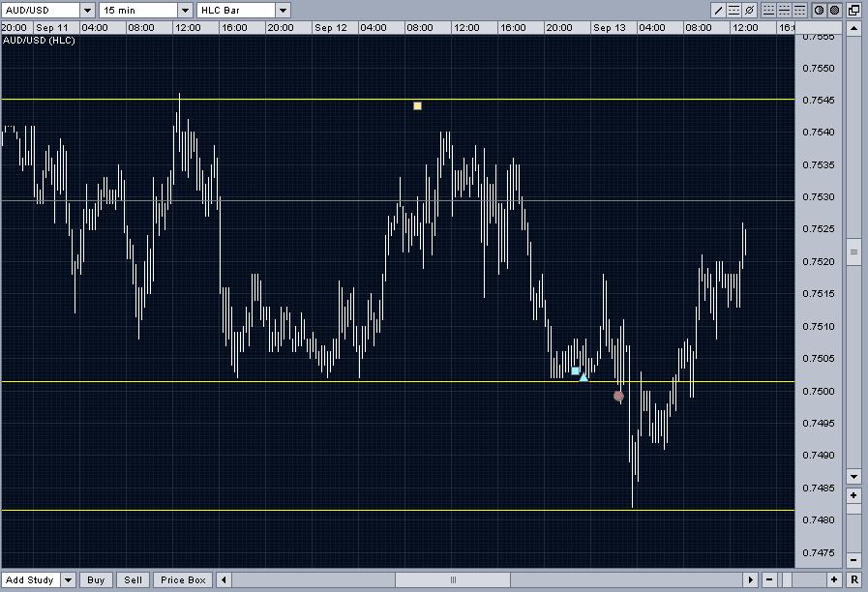Click the cyan square marker near 0.7503
Image resolution: width=868 pixels, height=592 pixels.
coord(575,370)
